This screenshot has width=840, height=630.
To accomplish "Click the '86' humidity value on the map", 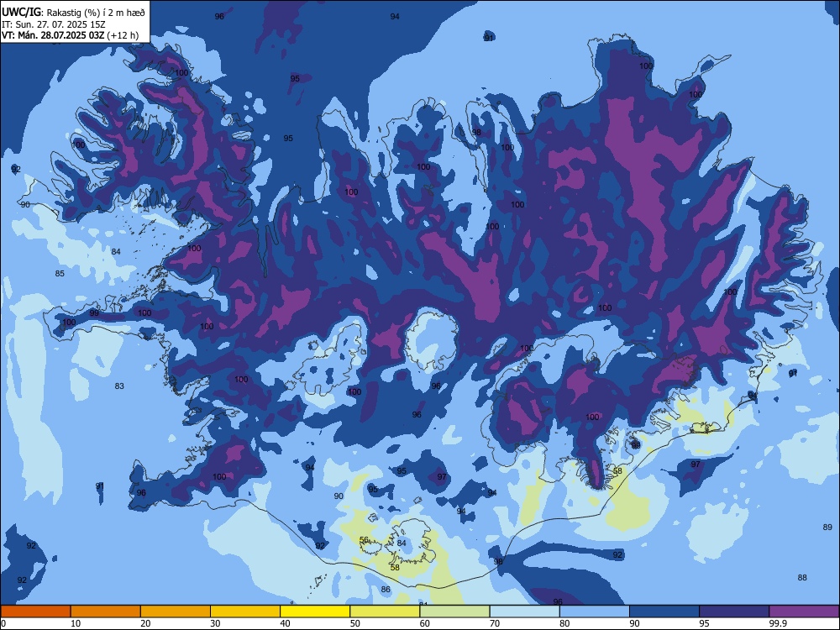I will click(386, 590).
